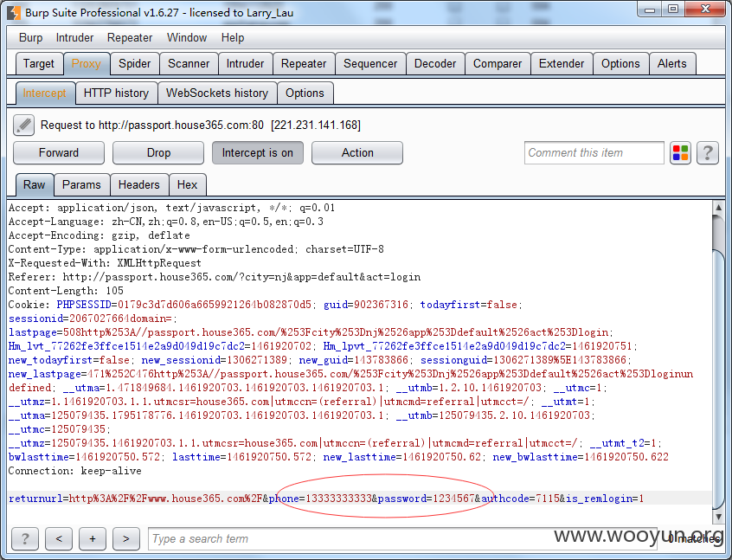
Task: Click the Burp Suite logo in the title bar
Action: [x=14, y=13]
